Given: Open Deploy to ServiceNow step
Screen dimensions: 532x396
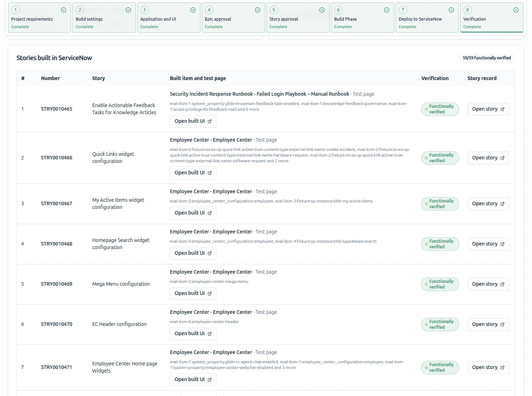Looking at the screenshot, I should point(427,18).
